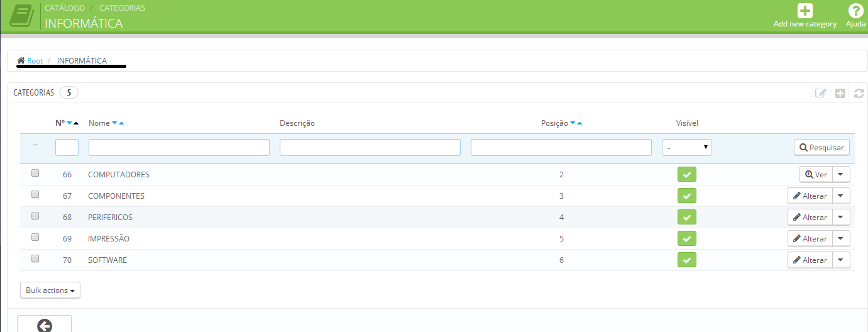Viewport: 868px width, 332px height.
Task: Sort Posição column descending arrow
Action: tap(573, 123)
